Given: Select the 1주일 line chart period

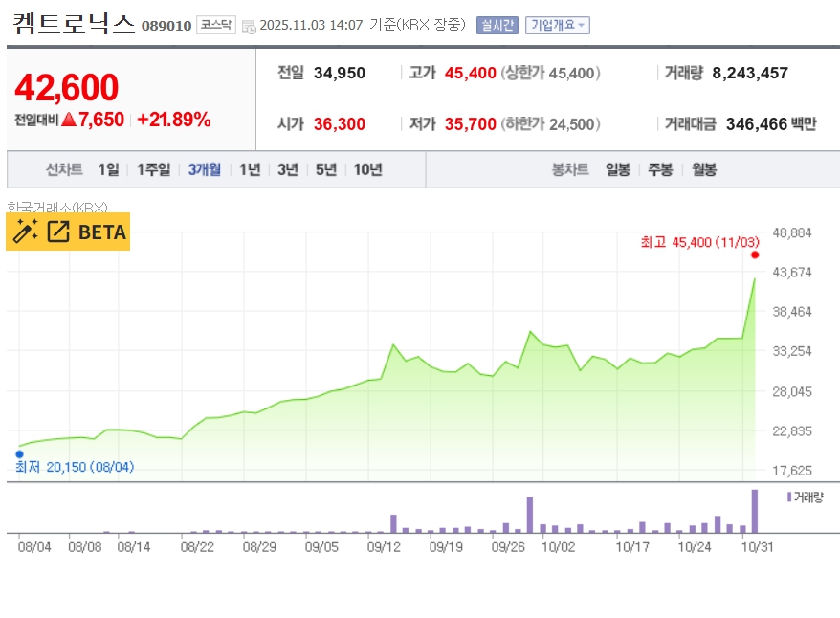Looking at the screenshot, I should (153, 169).
